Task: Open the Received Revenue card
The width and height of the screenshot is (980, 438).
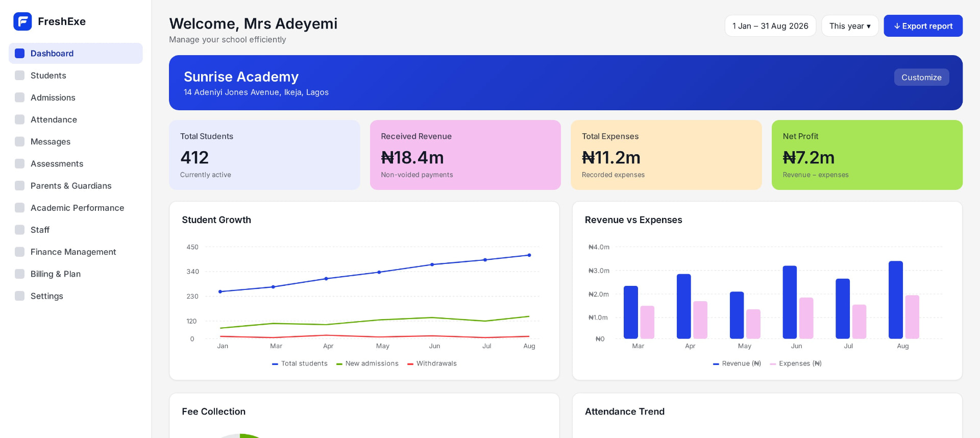Action: 465,155
